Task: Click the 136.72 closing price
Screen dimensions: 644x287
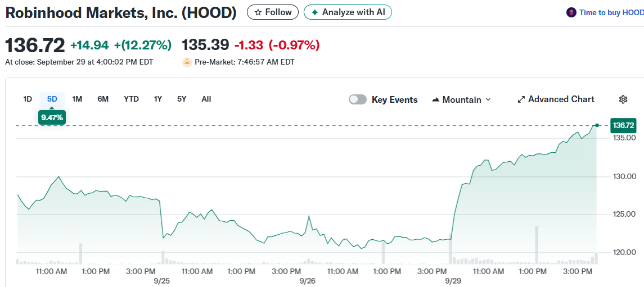Action: tap(35, 45)
